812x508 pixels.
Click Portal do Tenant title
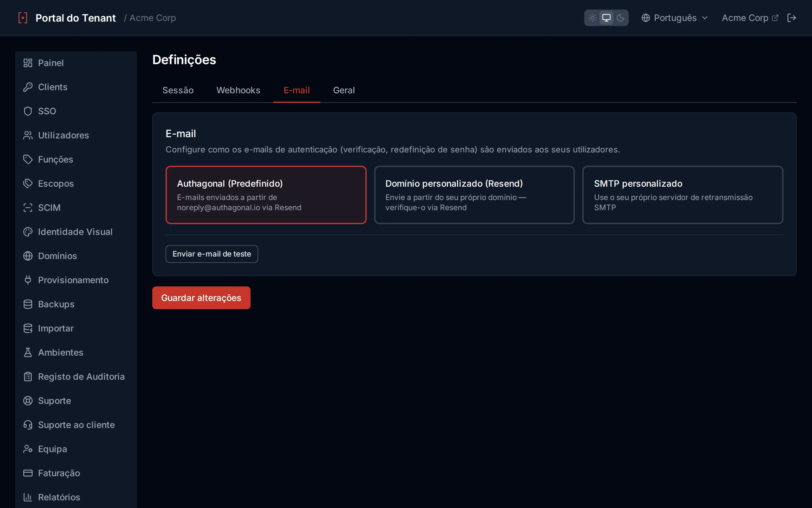[75, 18]
